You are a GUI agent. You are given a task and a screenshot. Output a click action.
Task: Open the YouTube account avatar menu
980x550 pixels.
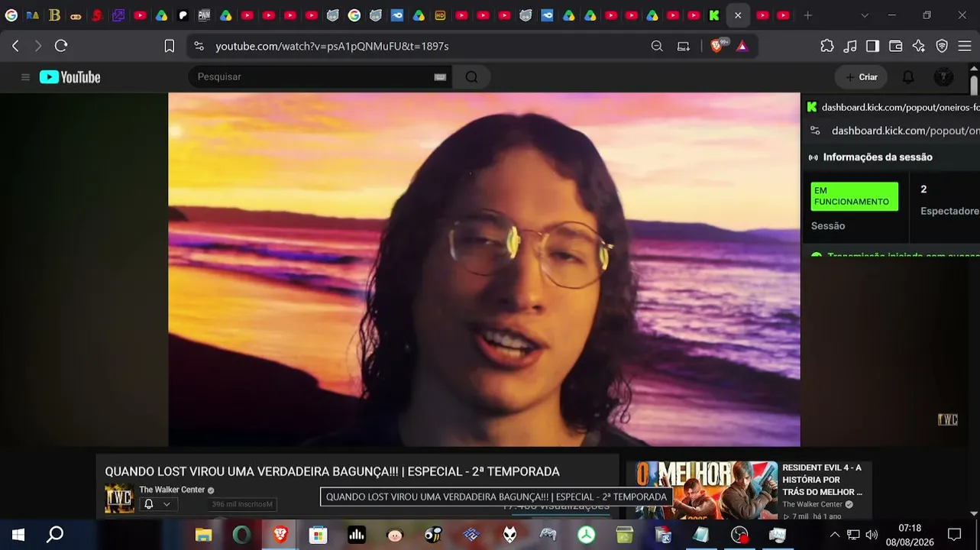coord(943,76)
